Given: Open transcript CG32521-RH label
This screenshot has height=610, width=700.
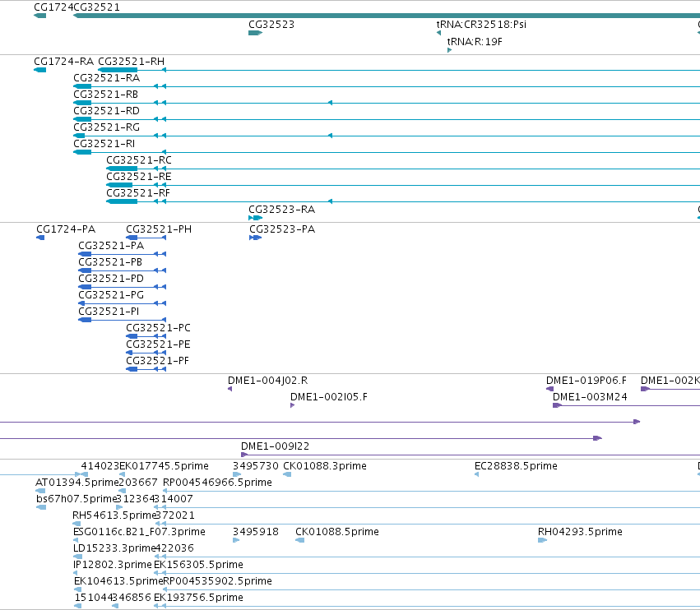Looking at the screenshot, I should point(132,62).
